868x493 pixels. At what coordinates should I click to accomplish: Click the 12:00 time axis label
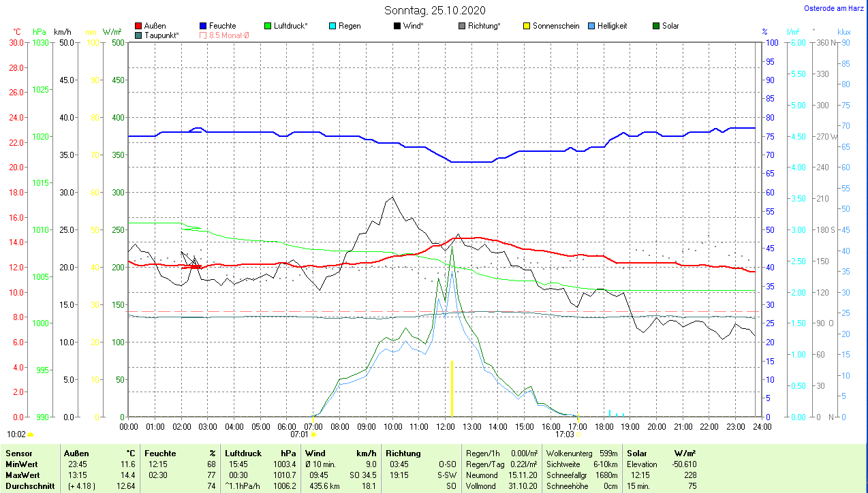445,427
